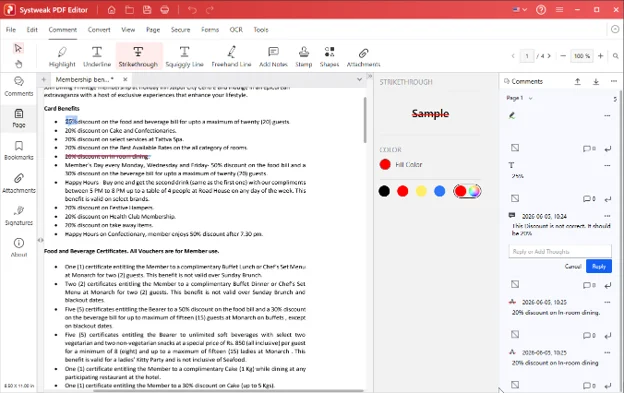Screen dimensions: 624x393
Task: Redo the last action
Action: (210, 10)
